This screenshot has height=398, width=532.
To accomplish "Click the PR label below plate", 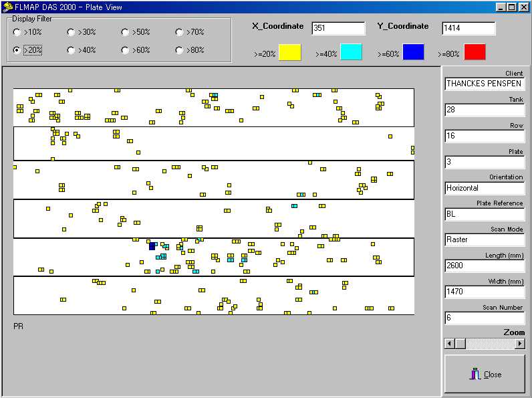I will point(18,326).
